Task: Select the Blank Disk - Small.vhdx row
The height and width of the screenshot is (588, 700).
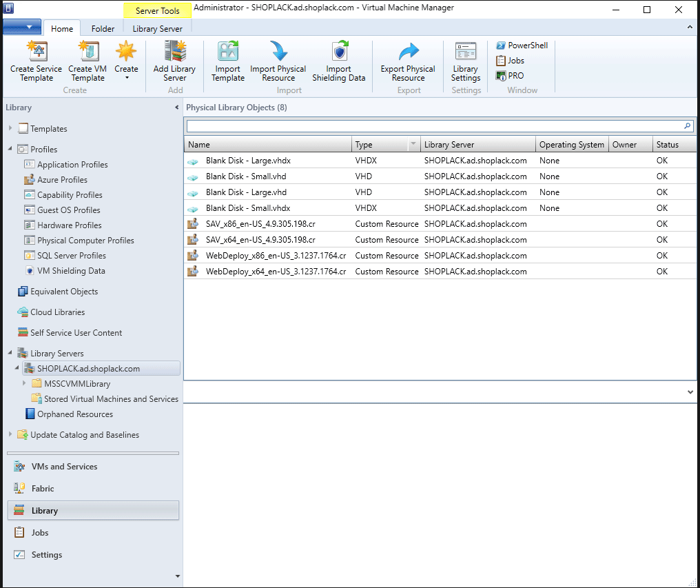Action: pyautogui.click(x=440, y=207)
